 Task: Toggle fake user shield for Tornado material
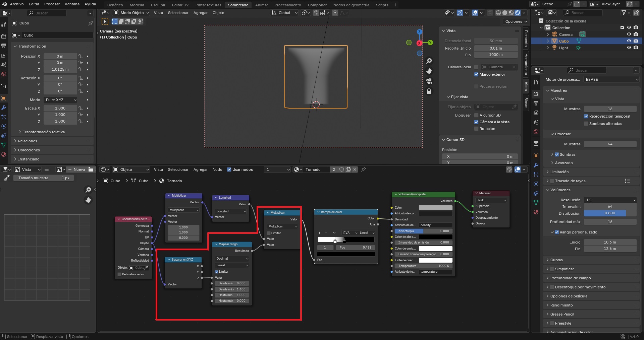pos(341,169)
